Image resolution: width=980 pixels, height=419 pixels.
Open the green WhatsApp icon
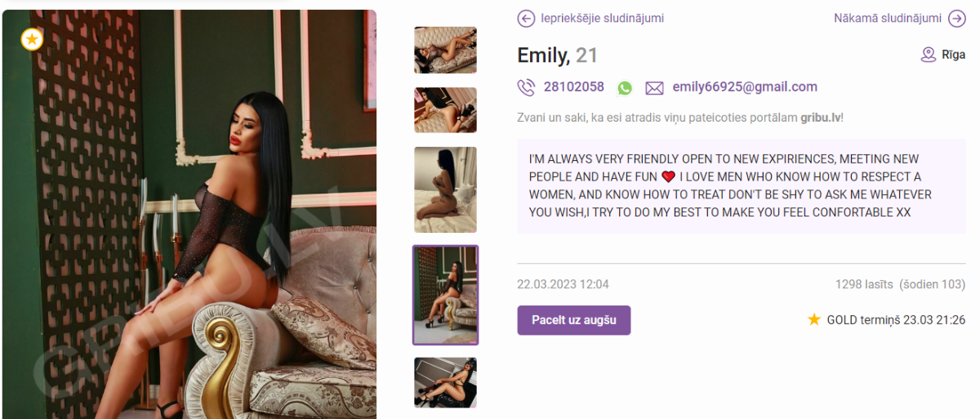(x=625, y=88)
